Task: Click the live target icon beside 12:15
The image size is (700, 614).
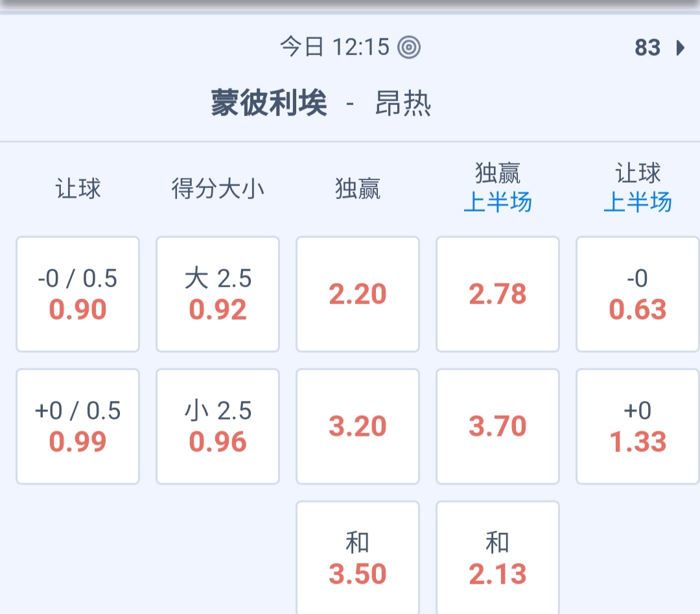Action: point(409,47)
